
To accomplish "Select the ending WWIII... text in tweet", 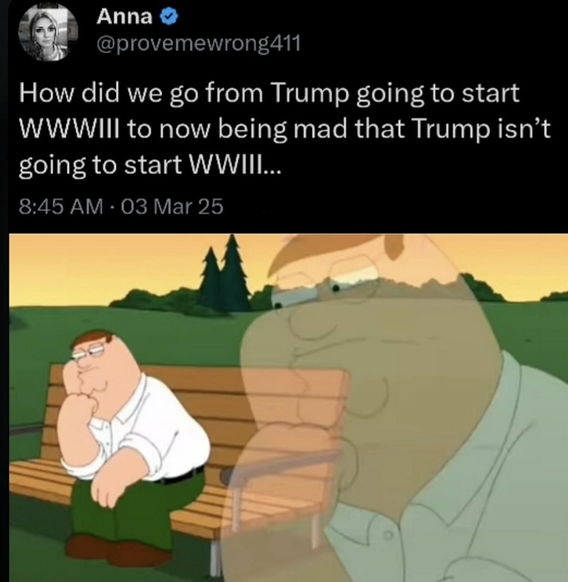I will 235,164.
